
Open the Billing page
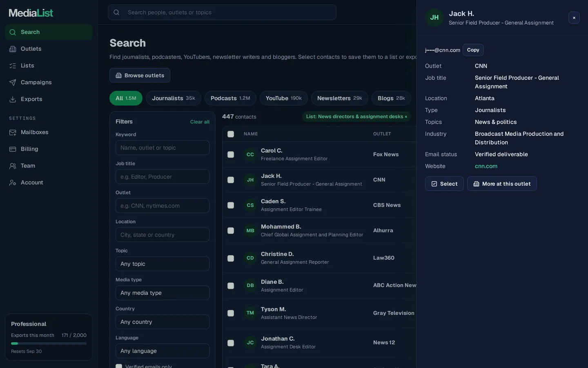pyautogui.click(x=49, y=149)
